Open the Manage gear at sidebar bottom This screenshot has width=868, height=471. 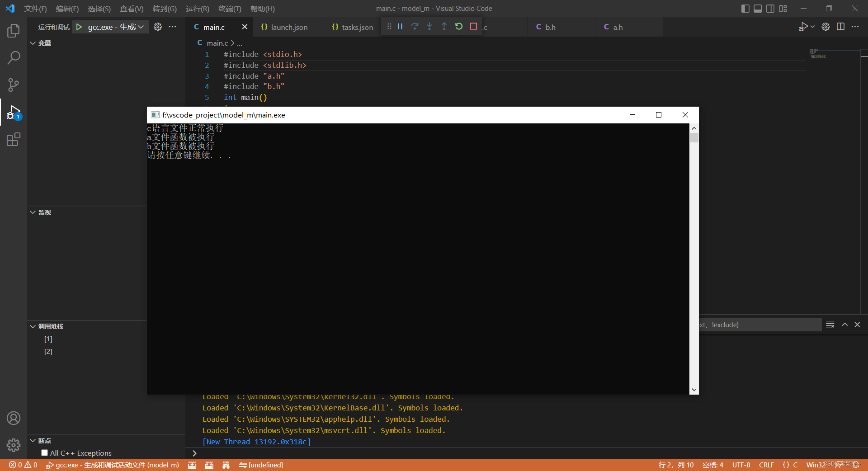tap(14, 445)
